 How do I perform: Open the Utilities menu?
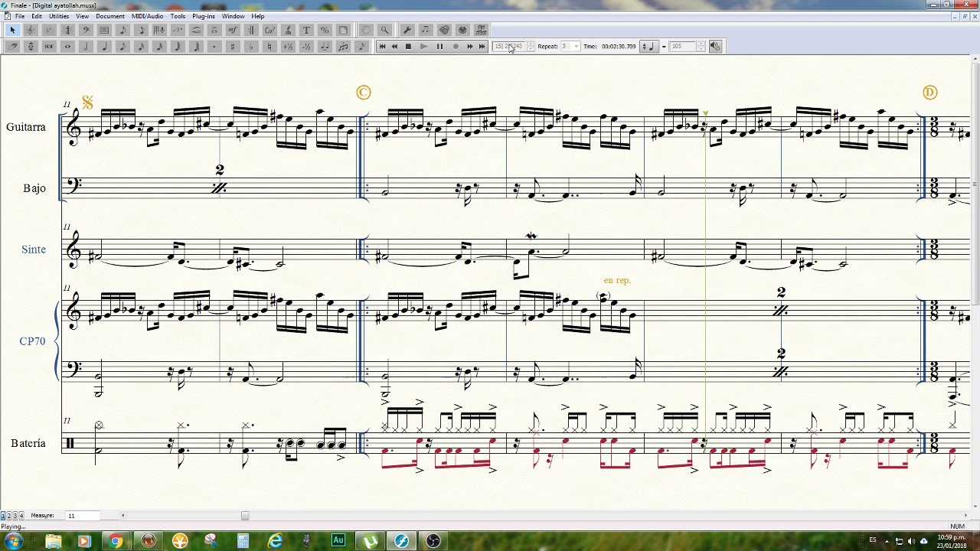pyautogui.click(x=59, y=16)
